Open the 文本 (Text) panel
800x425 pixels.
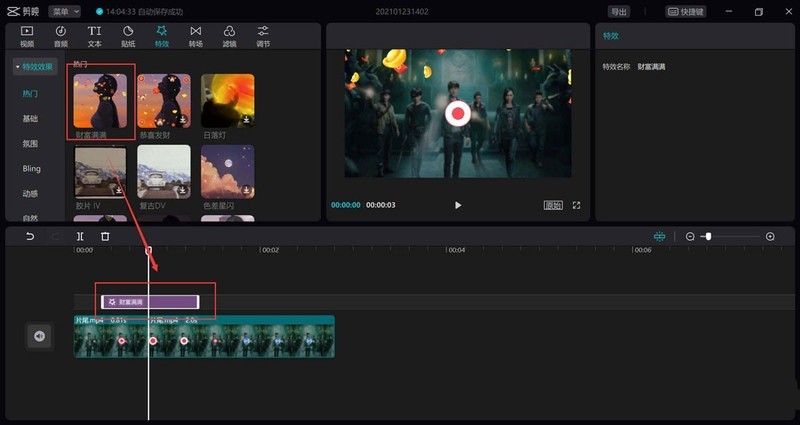[94, 36]
